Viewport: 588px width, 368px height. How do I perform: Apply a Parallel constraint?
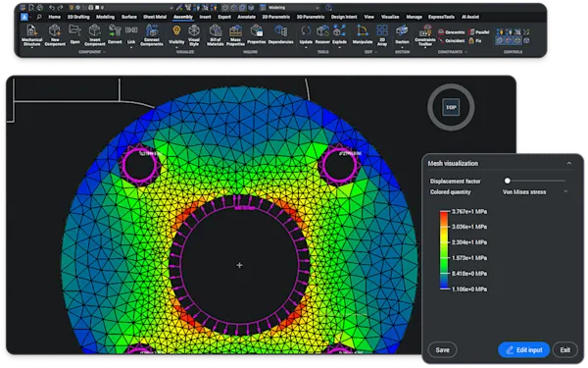[479, 32]
